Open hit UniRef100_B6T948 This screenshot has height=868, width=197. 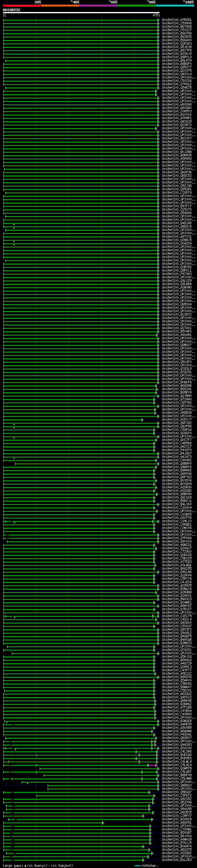coord(176,26)
